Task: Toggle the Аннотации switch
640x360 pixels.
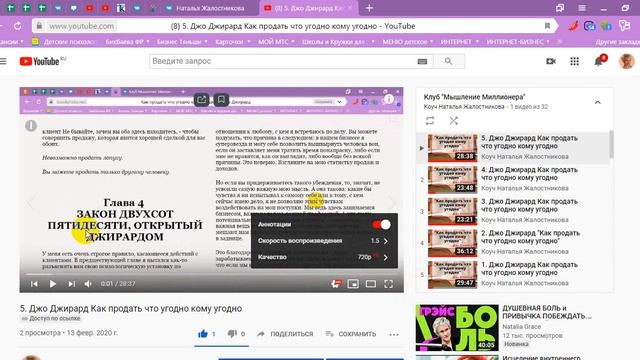Action: tap(381, 224)
